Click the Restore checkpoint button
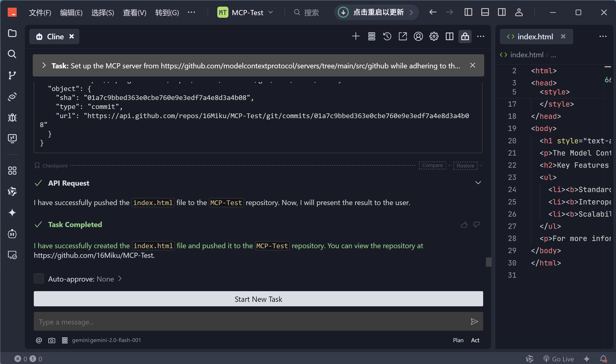 pos(465,166)
